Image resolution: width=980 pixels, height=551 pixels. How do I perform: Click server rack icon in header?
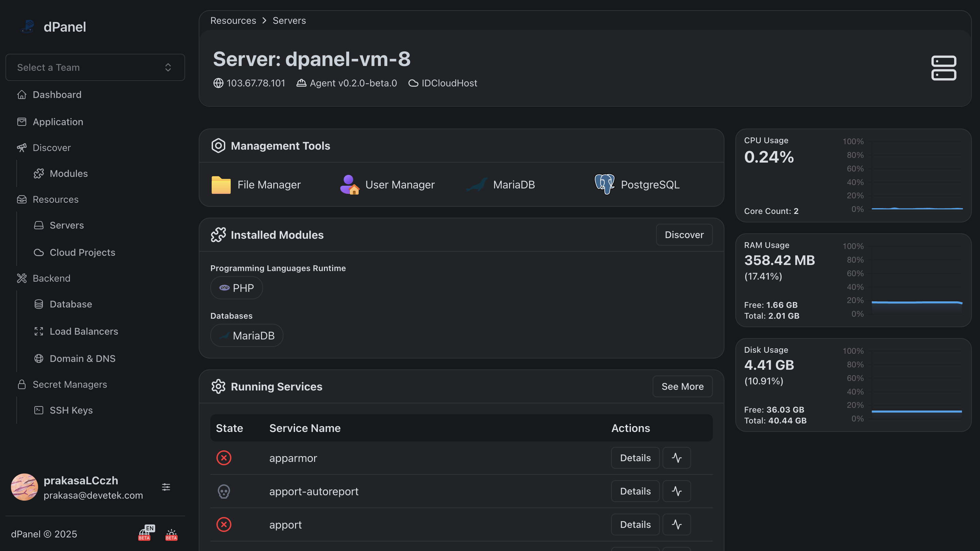pos(944,68)
